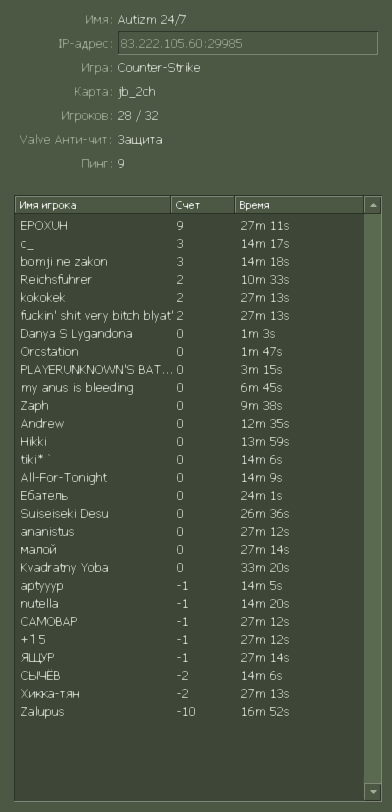Select player Danya S Lygandona
This screenshot has width=392, height=812.
(x=190, y=334)
